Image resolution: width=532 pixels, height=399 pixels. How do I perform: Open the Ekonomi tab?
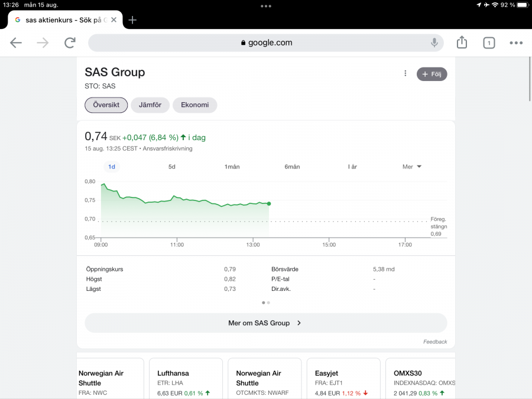click(195, 105)
